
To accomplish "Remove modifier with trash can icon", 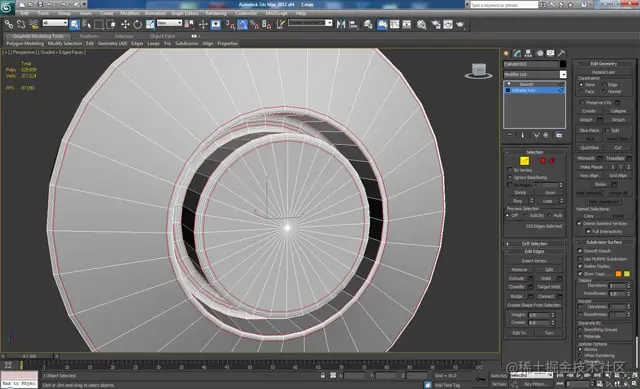I will pos(546,135).
